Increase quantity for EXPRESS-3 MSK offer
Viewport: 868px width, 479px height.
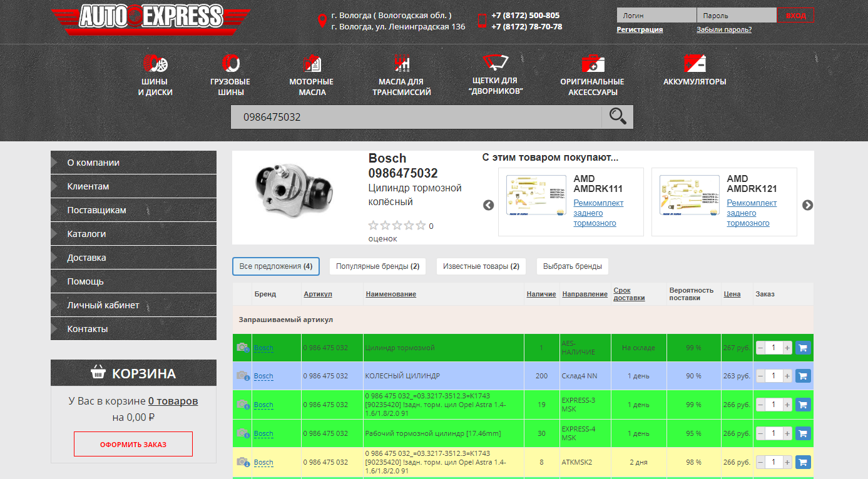click(x=787, y=405)
